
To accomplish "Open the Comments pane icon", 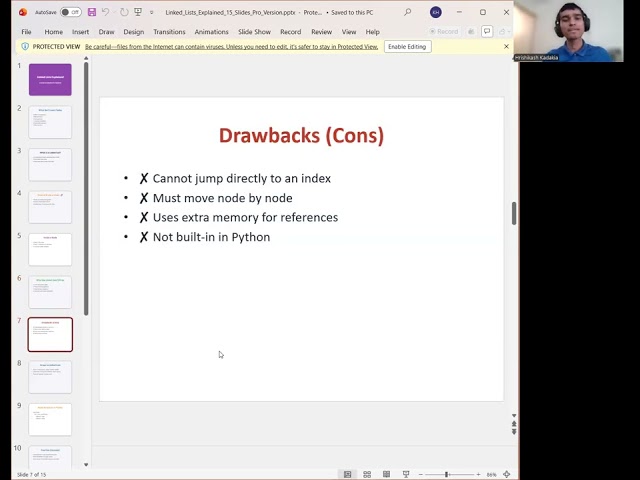I will pyautogui.click(x=487, y=31).
